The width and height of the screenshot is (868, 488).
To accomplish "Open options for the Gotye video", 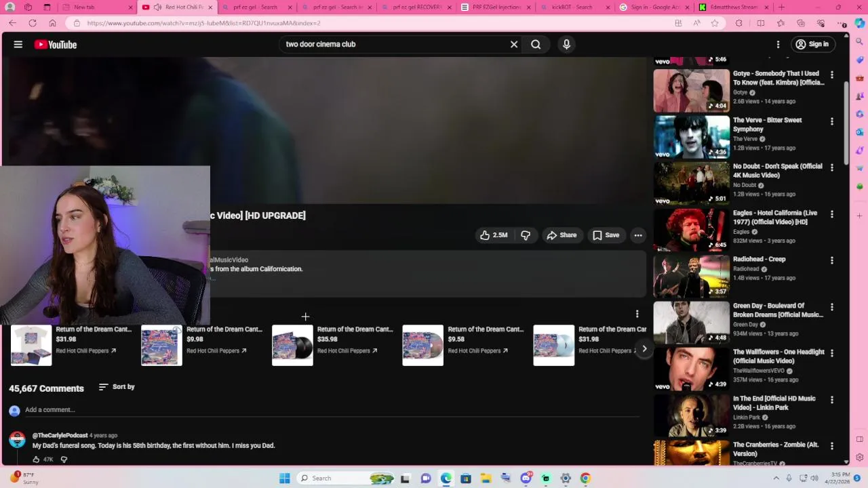I will click(x=832, y=75).
